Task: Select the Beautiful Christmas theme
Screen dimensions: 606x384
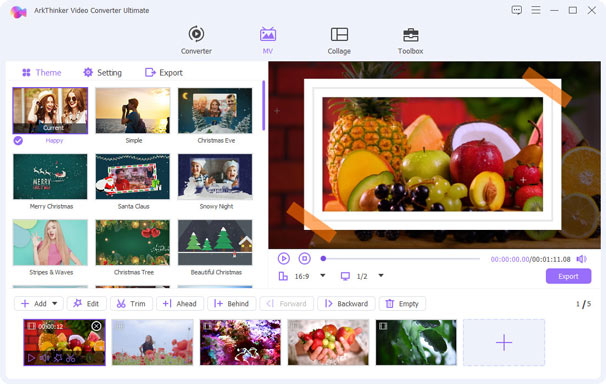Action: point(215,243)
